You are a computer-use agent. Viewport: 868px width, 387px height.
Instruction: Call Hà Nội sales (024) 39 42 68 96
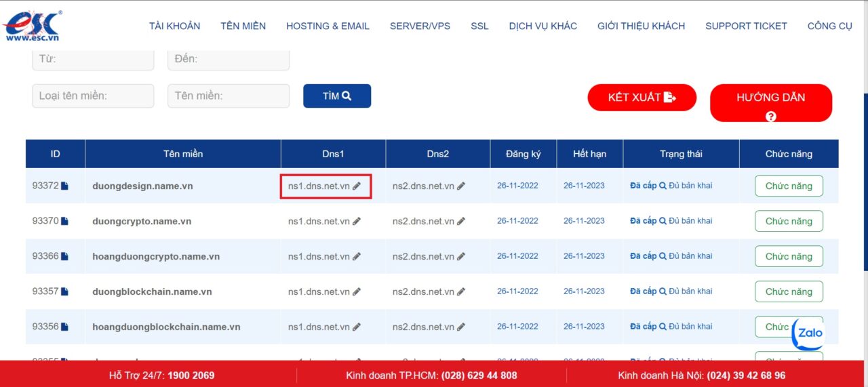click(746, 375)
